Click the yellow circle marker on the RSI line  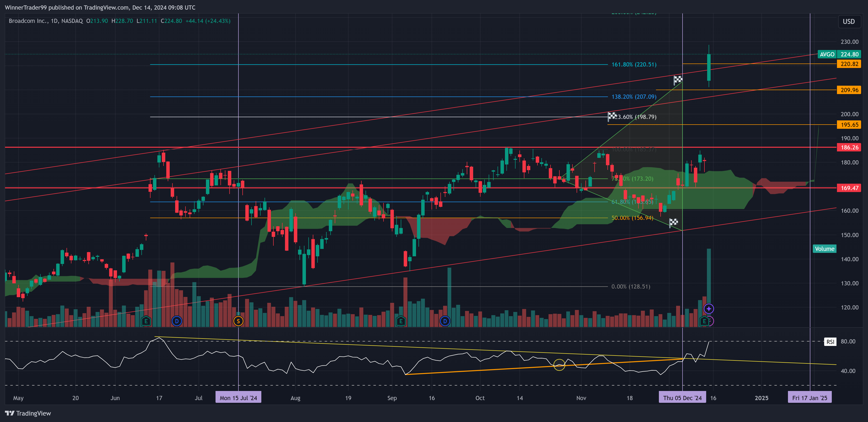pyautogui.click(x=559, y=365)
